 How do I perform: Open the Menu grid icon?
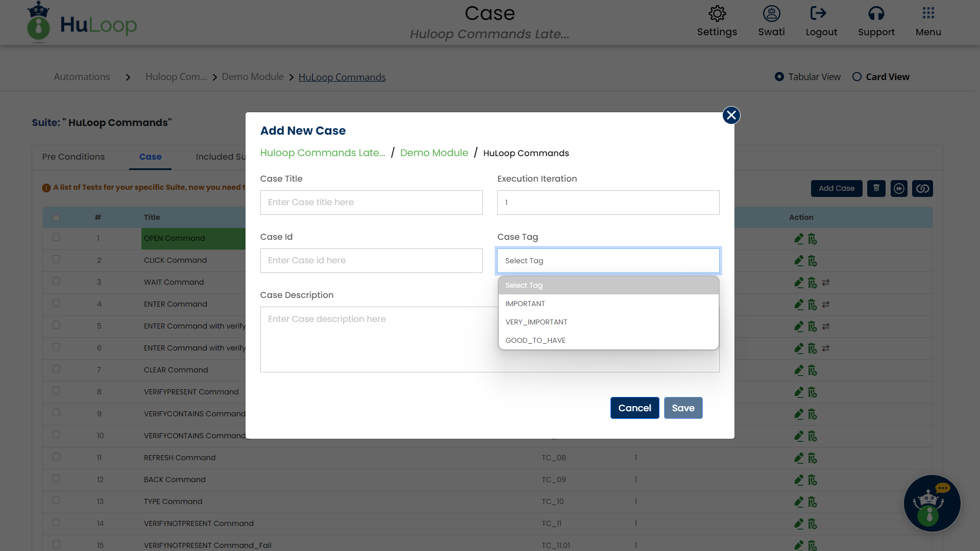point(928,13)
